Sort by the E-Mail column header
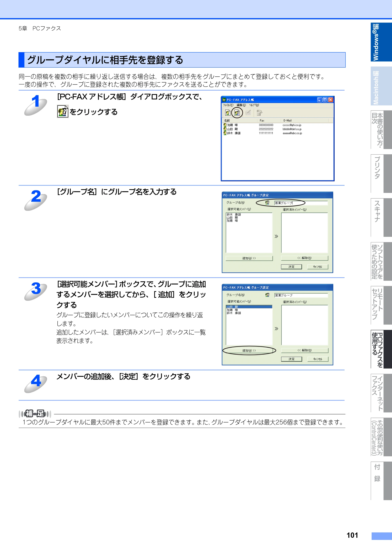Image resolution: width=392 pixels, height=555 pixels. [305, 120]
